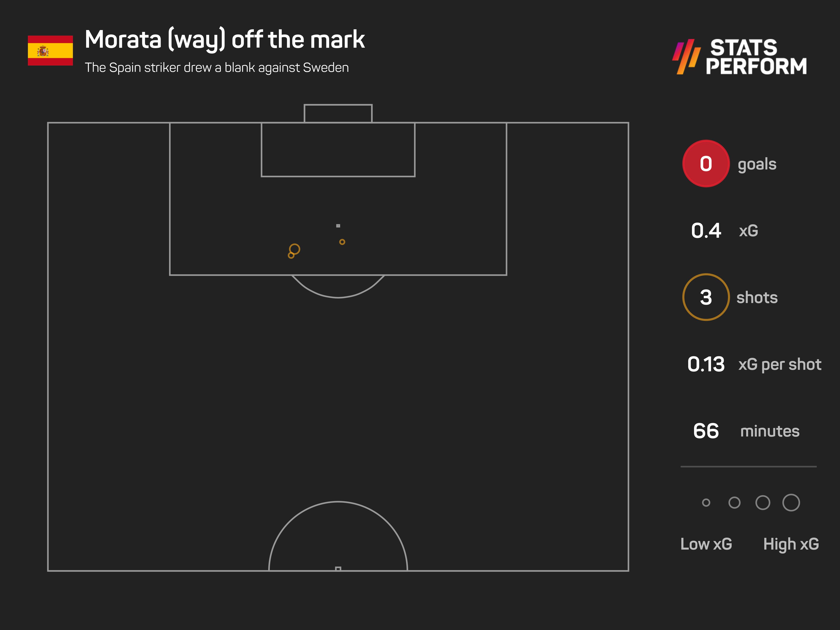Click the smallest Low xG legend circle
This screenshot has height=630, width=840.
coord(706,502)
